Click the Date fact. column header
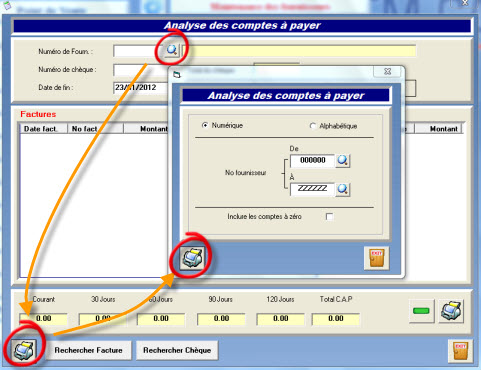 pos(44,129)
